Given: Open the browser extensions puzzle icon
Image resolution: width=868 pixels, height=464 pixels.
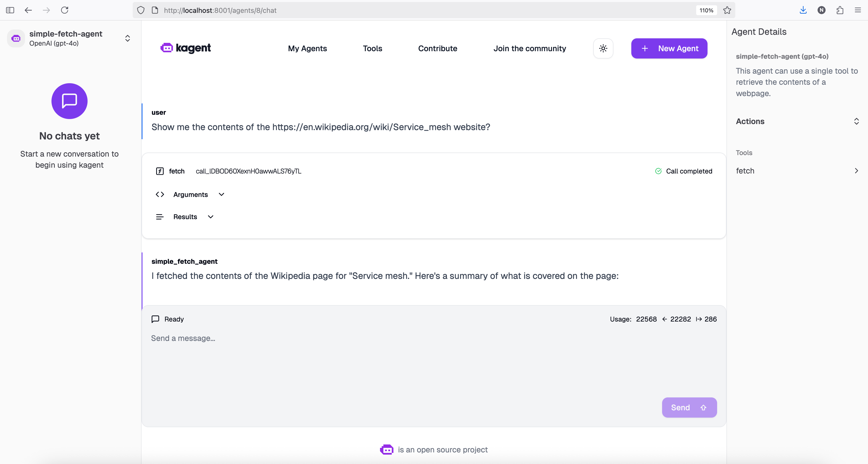Looking at the screenshot, I should click(x=840, y=10).
